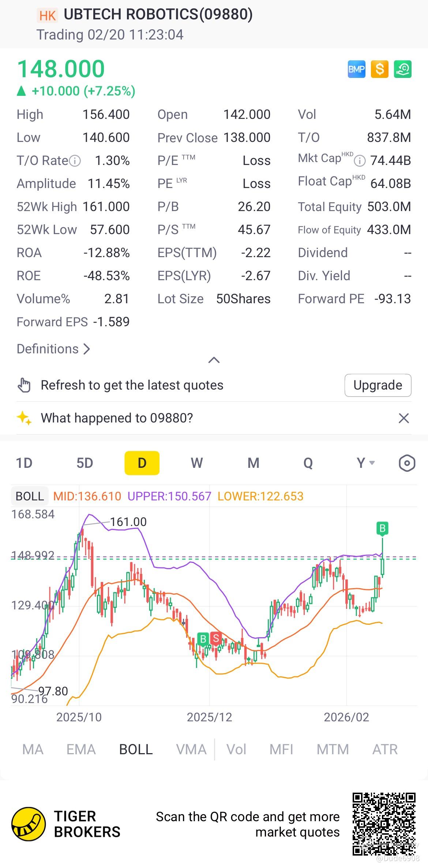Screen dimensions: 428x868
Task: Tap the green hand-coin icon
Action: pyautogui.click(x=402, y=69)
